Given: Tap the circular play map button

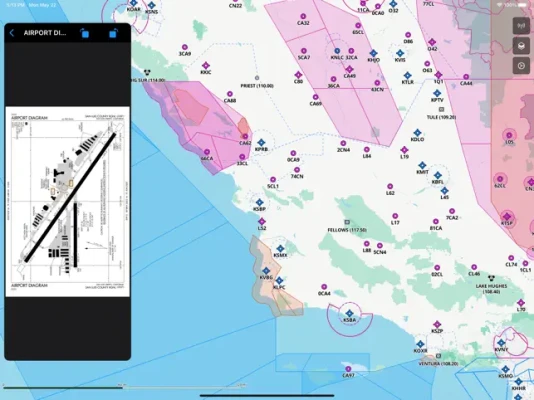Looking at the screenshot, I should coord(521,66).
